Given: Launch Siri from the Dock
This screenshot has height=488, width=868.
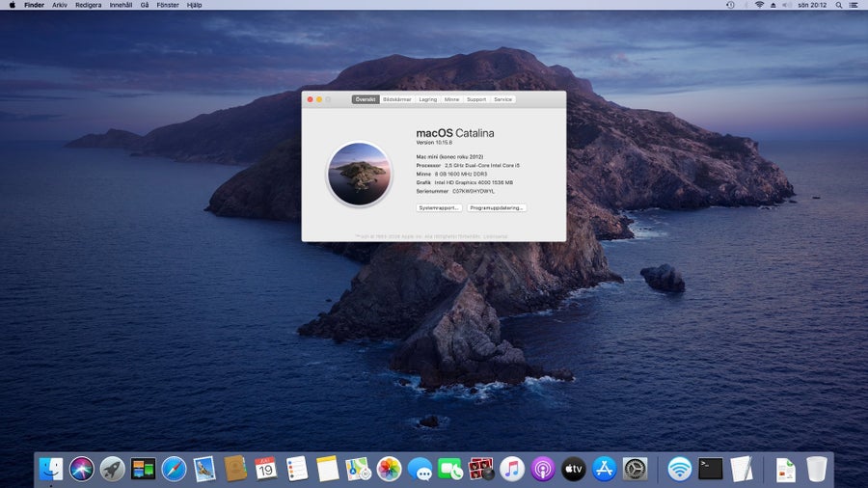Looking at the screenshot, I should (81, 469).
